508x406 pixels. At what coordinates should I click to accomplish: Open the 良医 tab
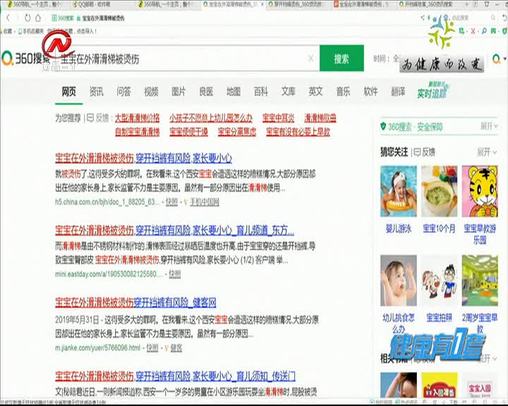(206, 91)
